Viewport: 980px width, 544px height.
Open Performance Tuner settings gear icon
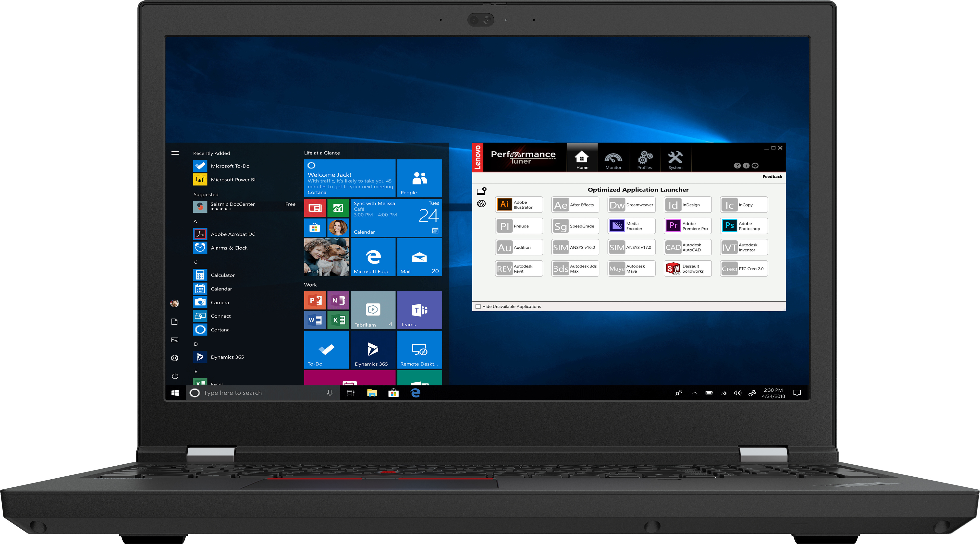[755, 166]
